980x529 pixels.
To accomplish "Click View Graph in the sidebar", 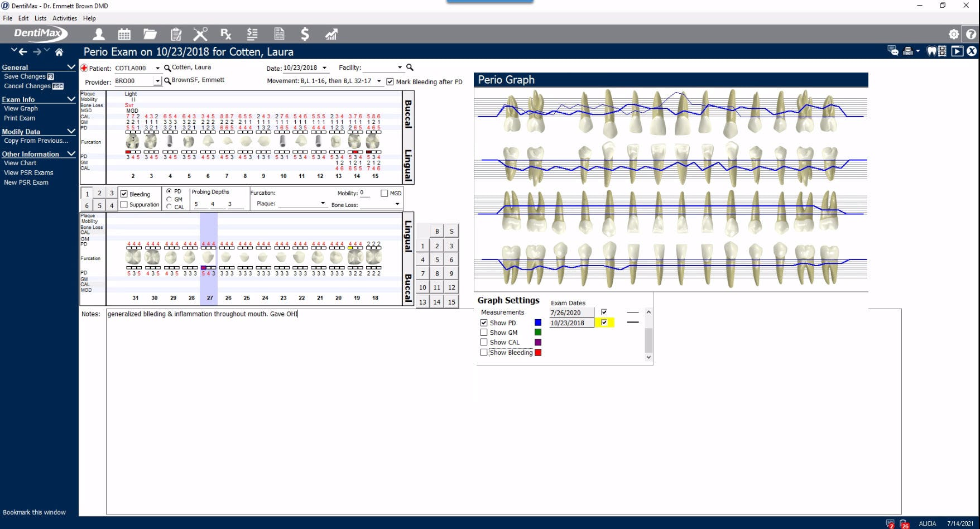I will (21, 108).
